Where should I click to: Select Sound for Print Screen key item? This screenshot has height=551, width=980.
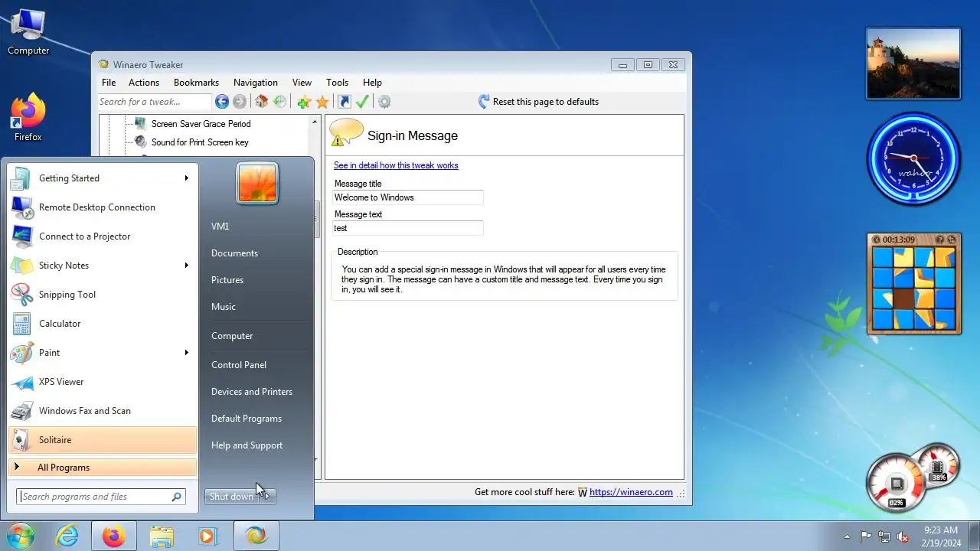(200, 142)
